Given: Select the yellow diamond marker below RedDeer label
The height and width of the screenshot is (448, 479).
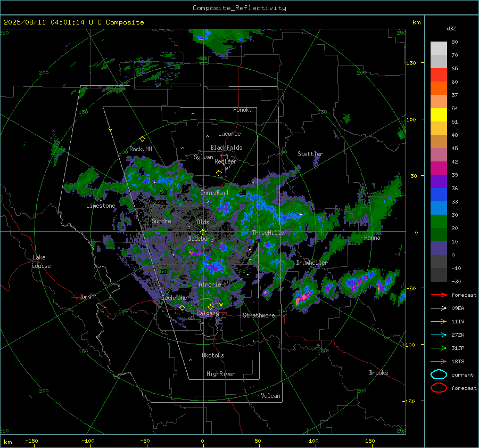Looking at the screenshot, I should click(x=219, y=173).
